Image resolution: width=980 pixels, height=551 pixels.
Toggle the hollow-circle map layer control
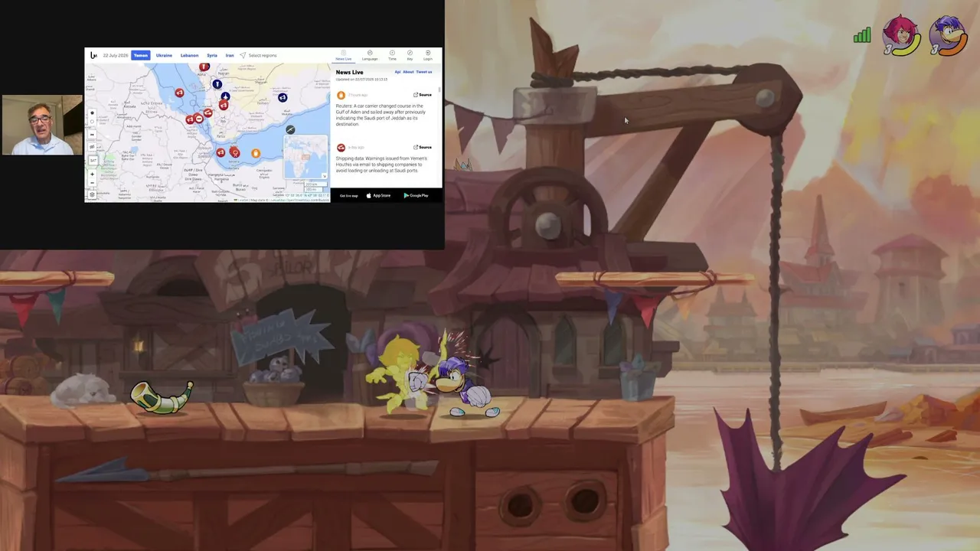pos(93,122)
